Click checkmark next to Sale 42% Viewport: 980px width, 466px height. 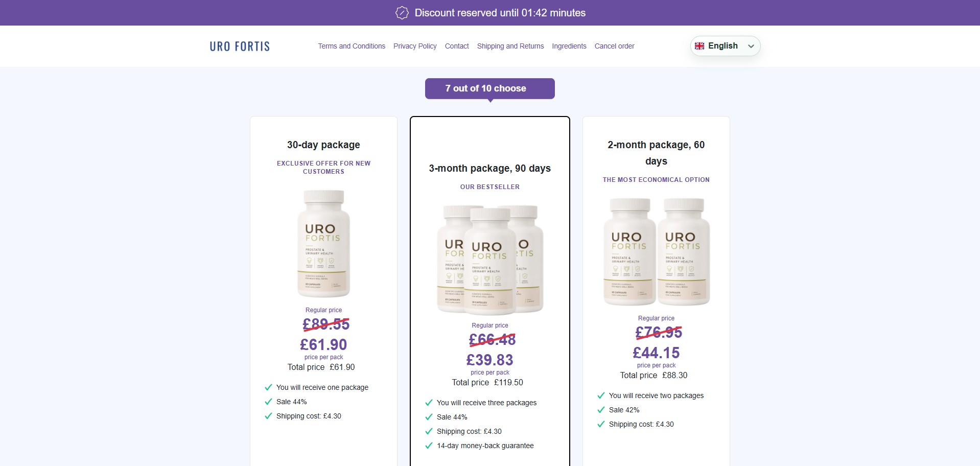click(601, 410)
